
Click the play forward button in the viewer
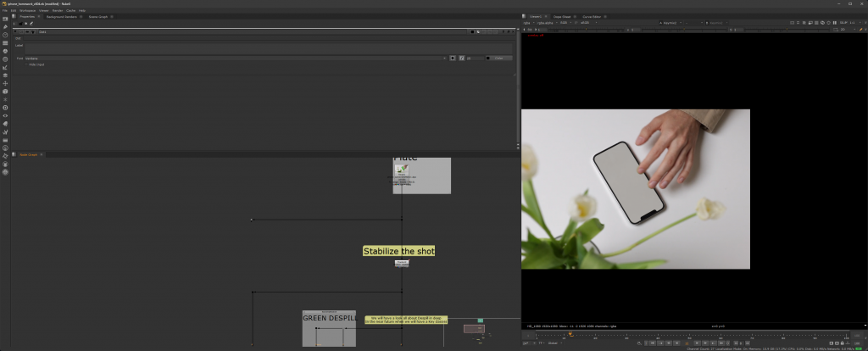click(697, 343)
